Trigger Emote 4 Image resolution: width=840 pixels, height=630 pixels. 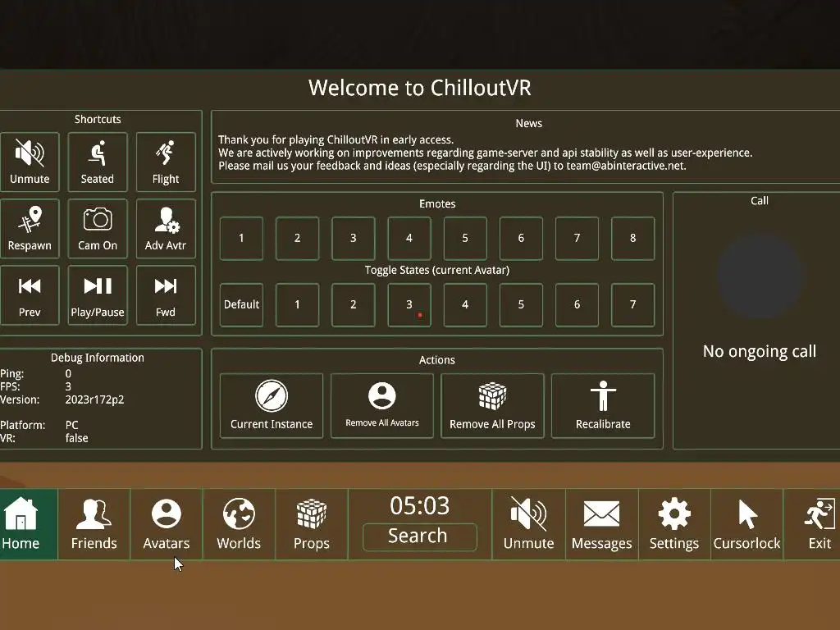pyautogui.click(x=409, y=239)
